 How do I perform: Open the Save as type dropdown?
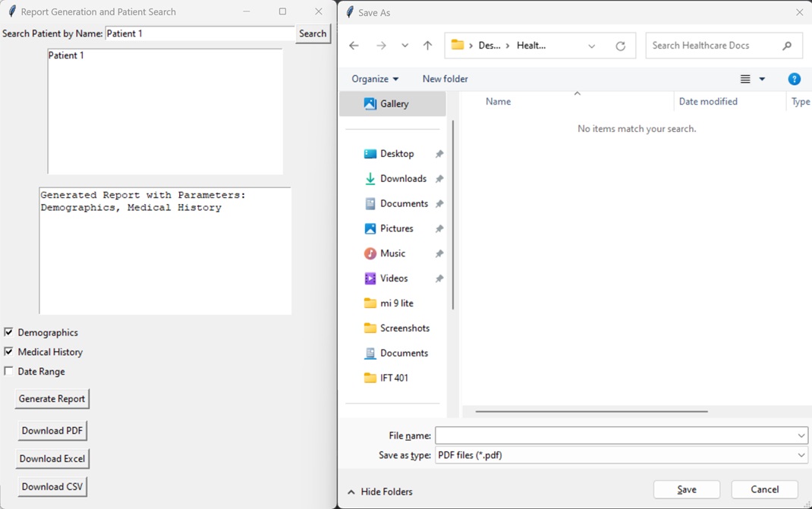[x=621, y=455]
